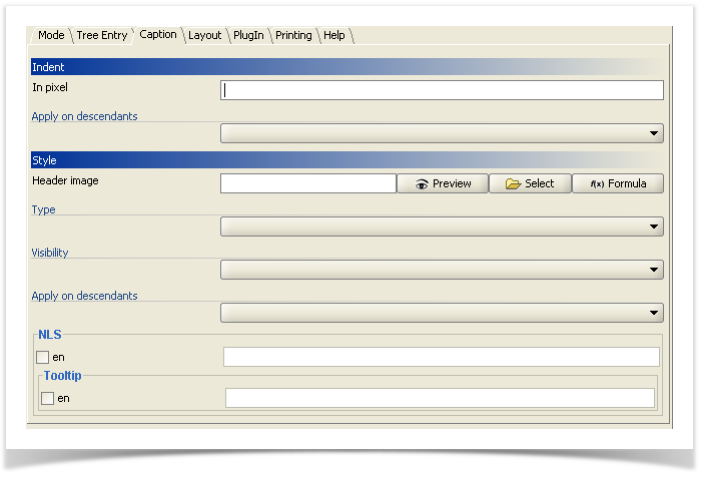Switch to the Mode tab
This screenshot has width=707, height=478.
tap(51, 35)
